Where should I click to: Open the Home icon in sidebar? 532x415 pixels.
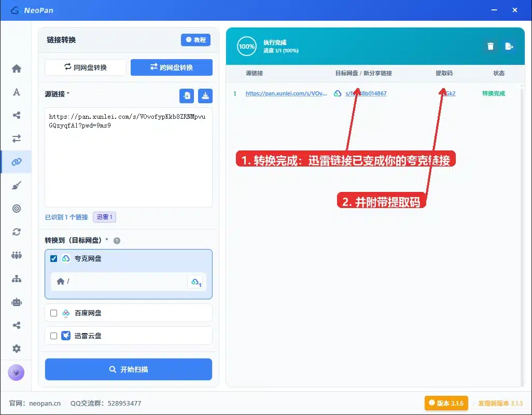pos(16,68)
